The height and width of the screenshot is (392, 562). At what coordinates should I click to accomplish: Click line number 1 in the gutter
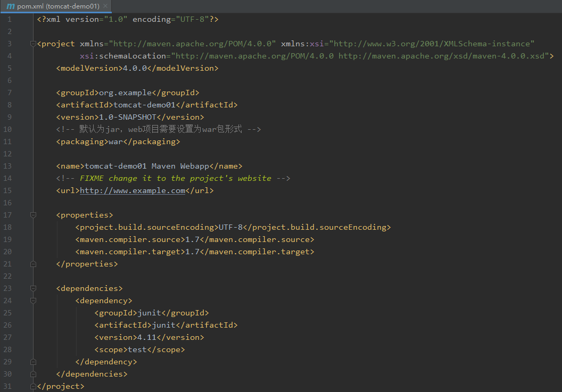pos(10,19)
